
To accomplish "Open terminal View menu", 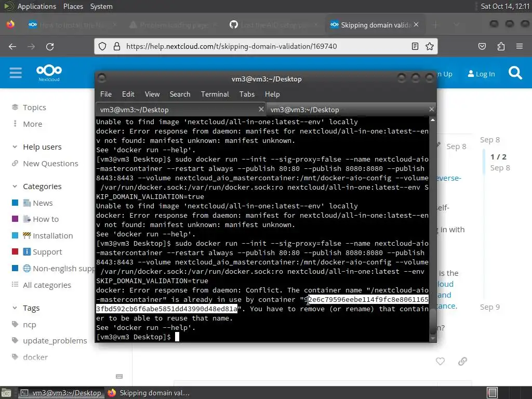I will pyautogui.click(x=152, y=95).
